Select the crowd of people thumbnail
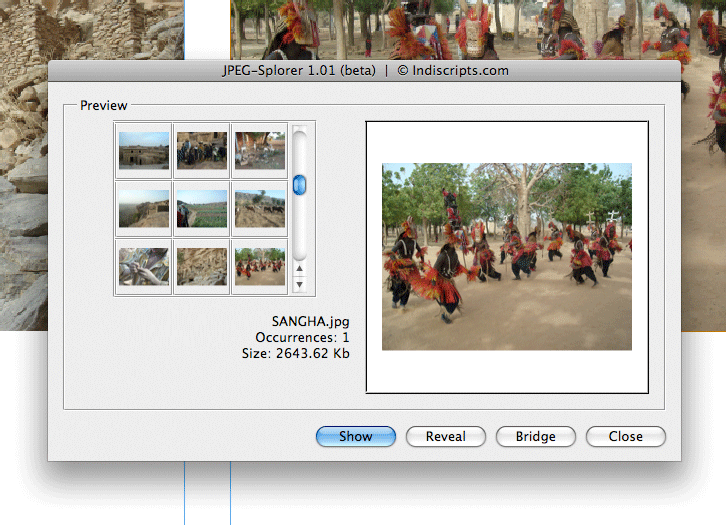This screenshot has width=726, height=525. coord(202,150)
